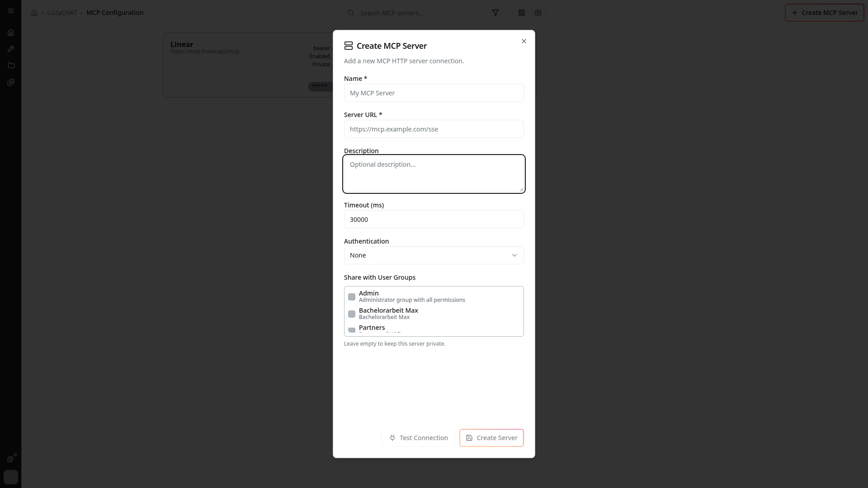Focus the Name input field

click(434, 93)
